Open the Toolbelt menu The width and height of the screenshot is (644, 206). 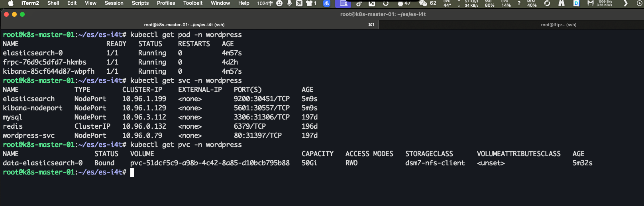tap(193, 3)
